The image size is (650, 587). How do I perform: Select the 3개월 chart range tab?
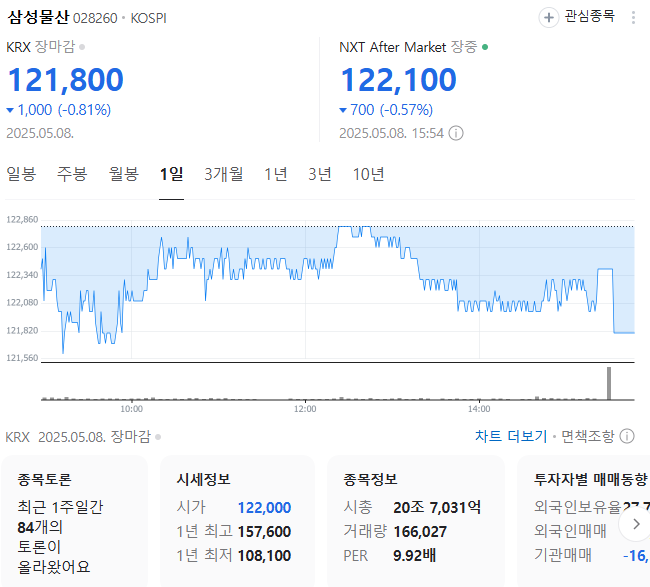tap(224, 174)
